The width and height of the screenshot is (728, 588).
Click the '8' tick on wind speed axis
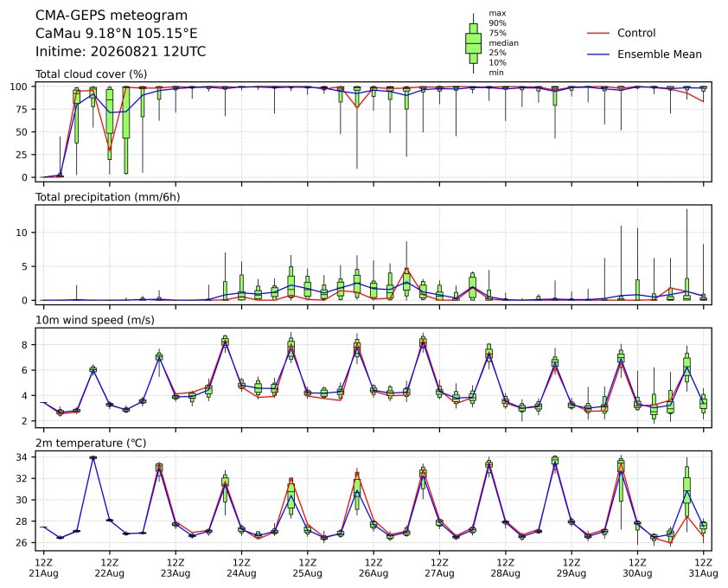25,345
